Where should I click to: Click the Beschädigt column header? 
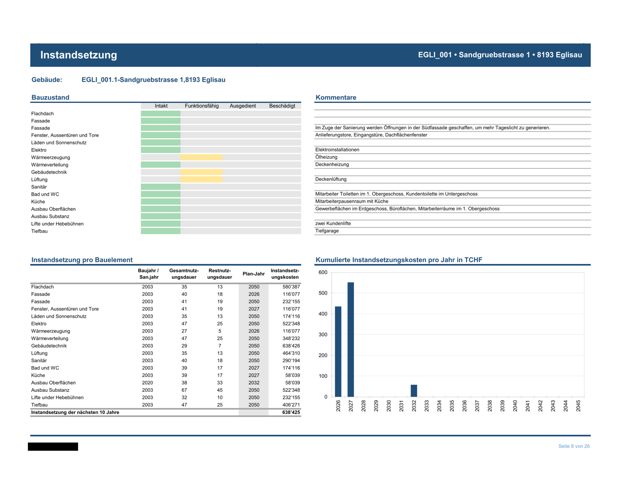(x=282, y=106)
